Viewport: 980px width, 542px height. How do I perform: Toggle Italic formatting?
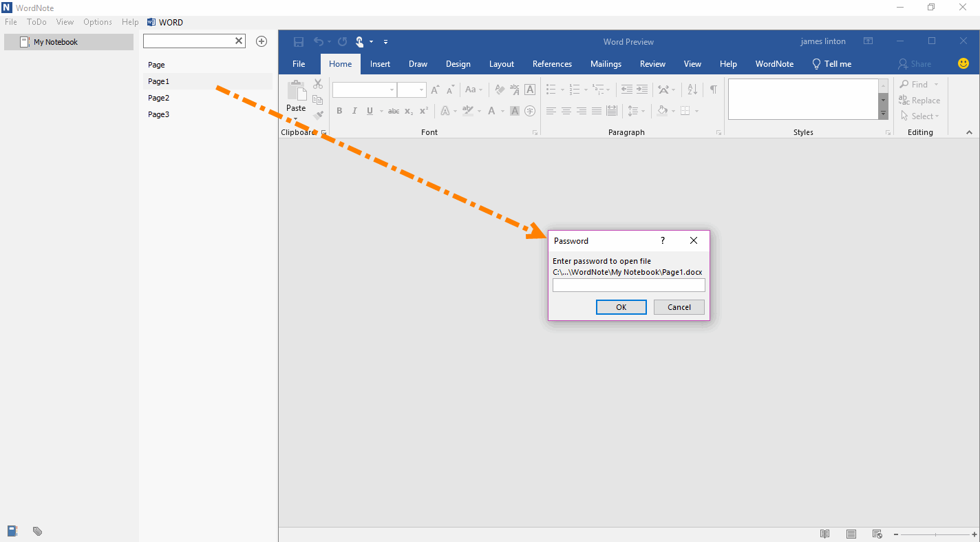click(354, 111)
